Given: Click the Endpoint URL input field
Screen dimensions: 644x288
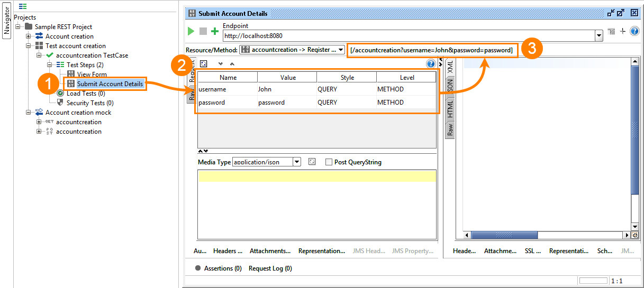Looking at the screenshot, I should click(409, 36).
